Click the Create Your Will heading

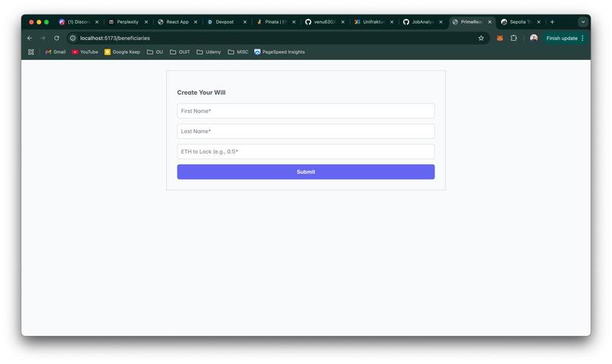tap(201, 93)
